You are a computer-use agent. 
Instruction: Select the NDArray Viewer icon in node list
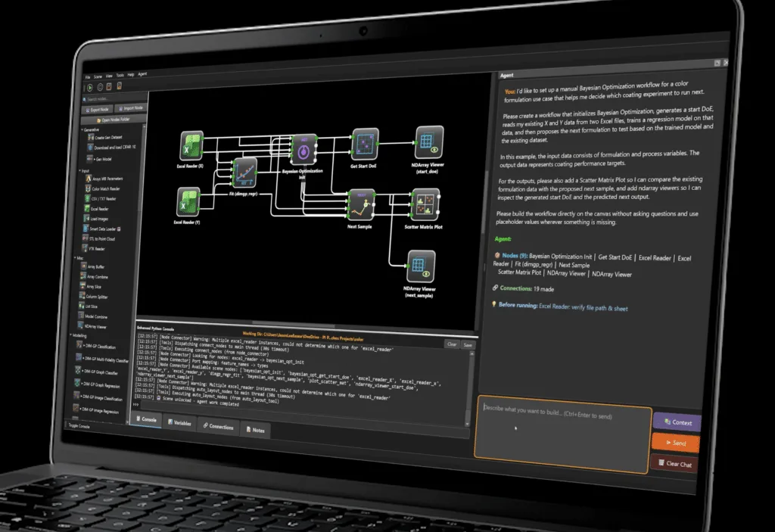(80, 326)
